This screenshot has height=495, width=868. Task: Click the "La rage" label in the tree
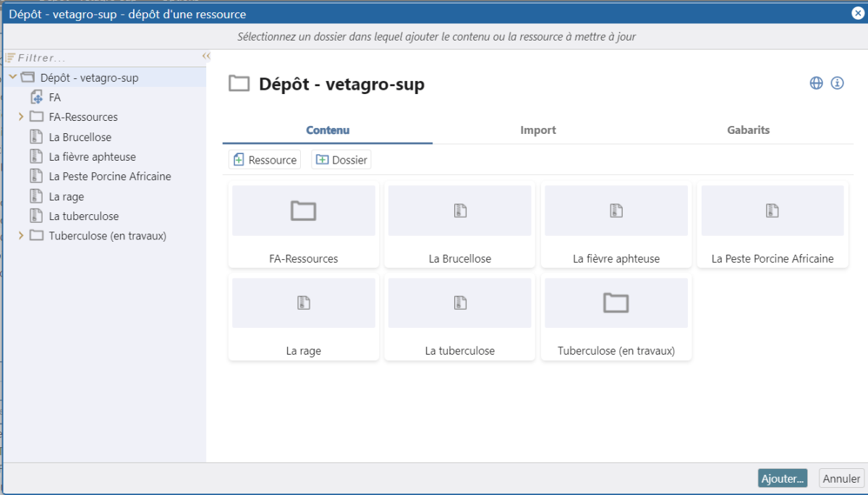coord(67,196)
